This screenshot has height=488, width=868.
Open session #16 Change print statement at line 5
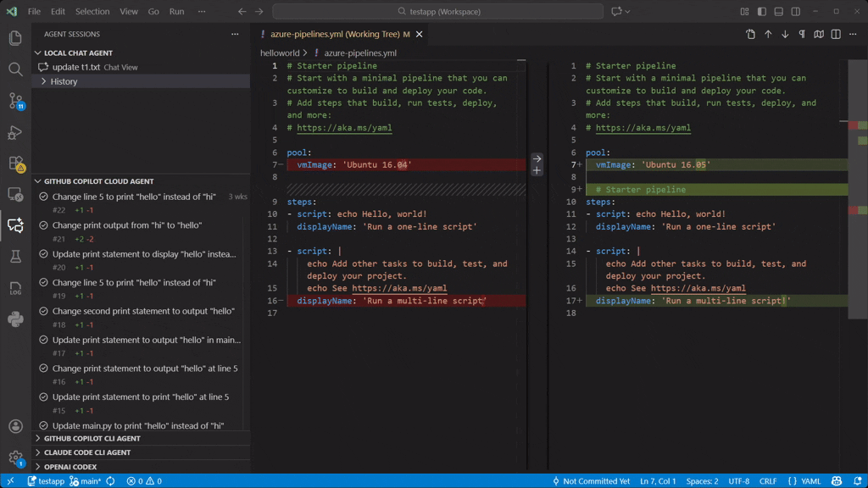point(142,374)
